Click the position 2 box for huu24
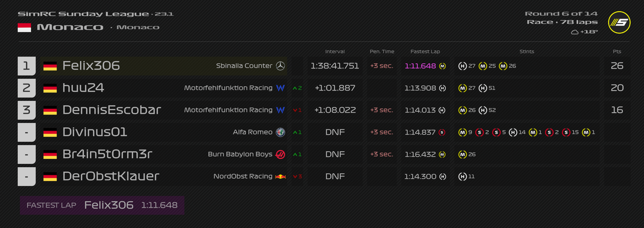This screenshot has height=228, width=644. tap(27, 88)
